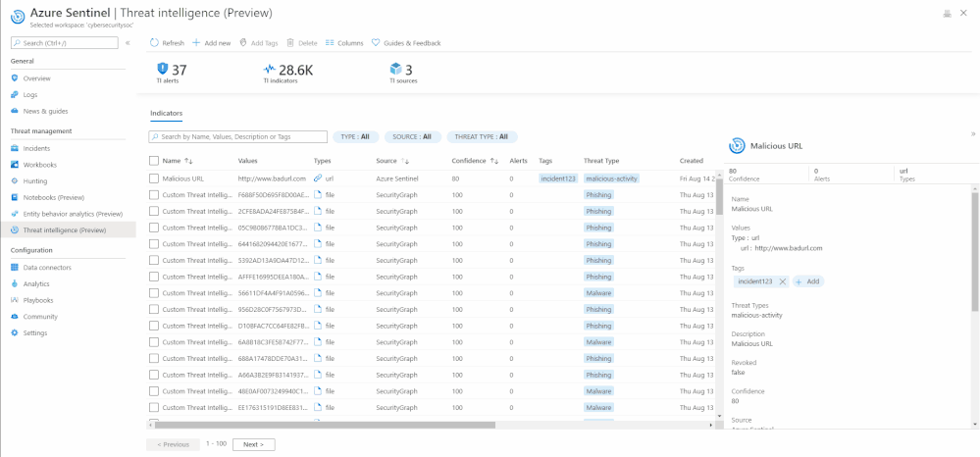Collapse sidebar with double chevron
Image resolution: width=980 pixels, height=457 pixels.
pos(128,43)
